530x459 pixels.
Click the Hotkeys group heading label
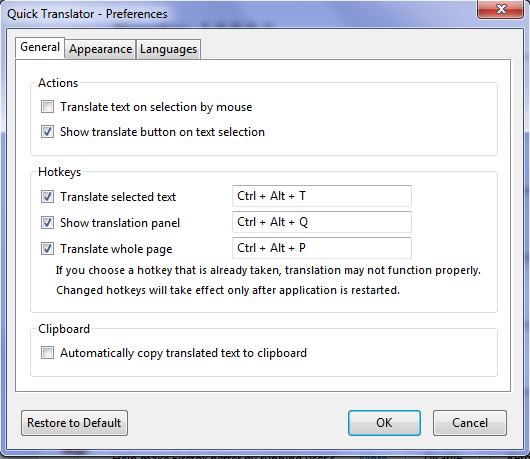(59, 172)
